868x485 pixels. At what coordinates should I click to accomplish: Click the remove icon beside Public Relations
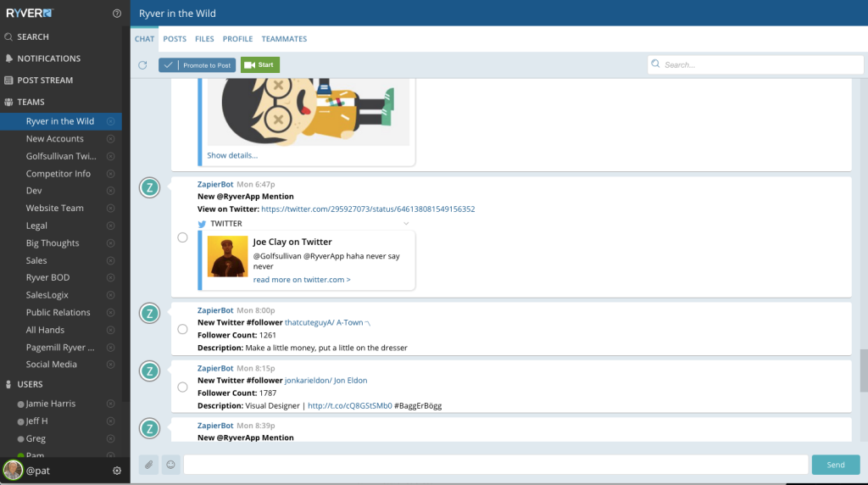(x=111, y=313)
